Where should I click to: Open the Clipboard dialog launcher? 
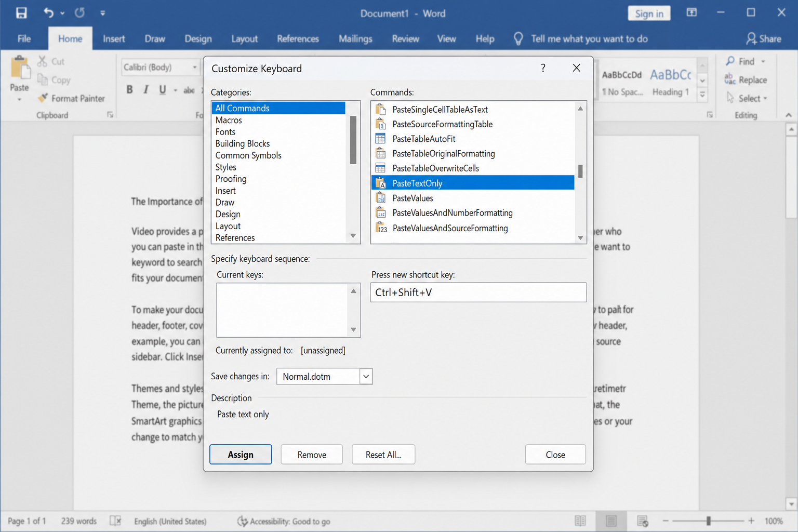coord(110,115)
